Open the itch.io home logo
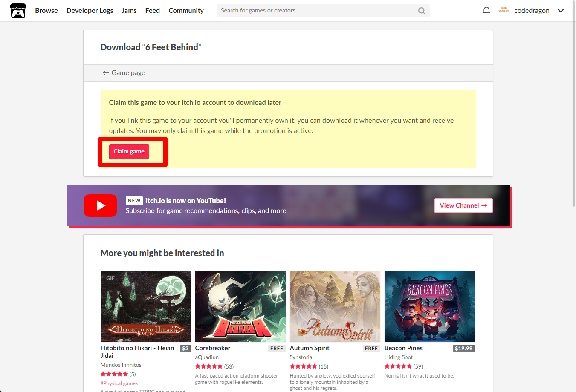Image resolution: width=576 pixels, height=392 pixels. [18, 11]
